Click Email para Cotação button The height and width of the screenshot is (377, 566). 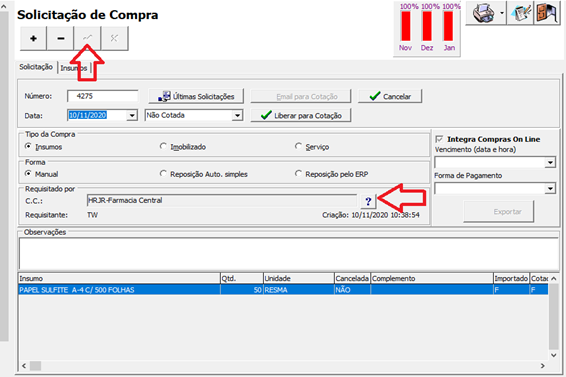point(301,96)
